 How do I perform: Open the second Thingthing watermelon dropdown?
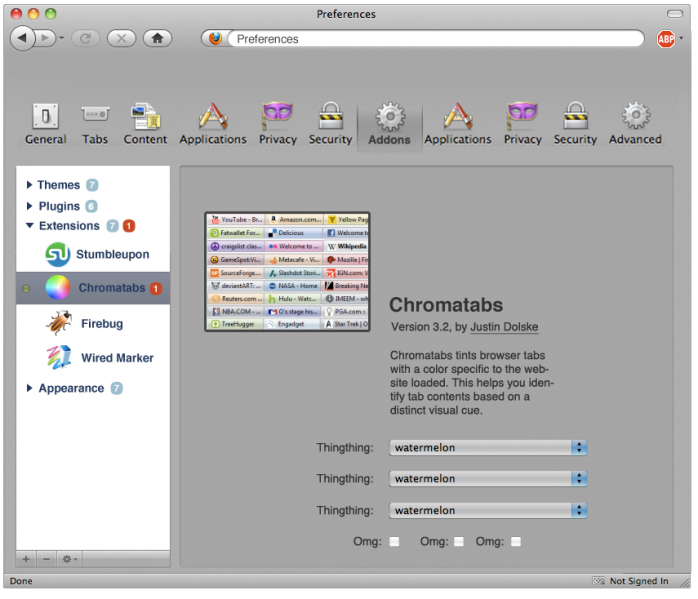pyautogui.click(x=488, y=479)
